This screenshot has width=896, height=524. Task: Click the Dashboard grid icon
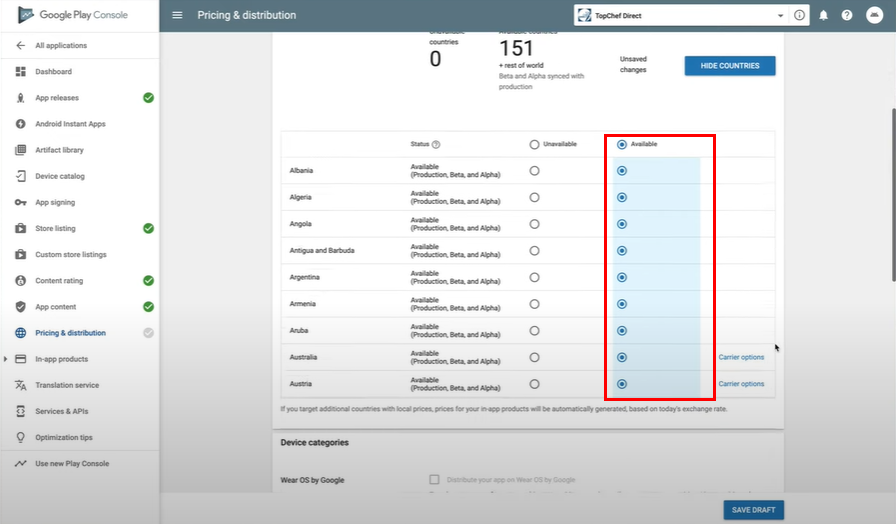[21, 71]
